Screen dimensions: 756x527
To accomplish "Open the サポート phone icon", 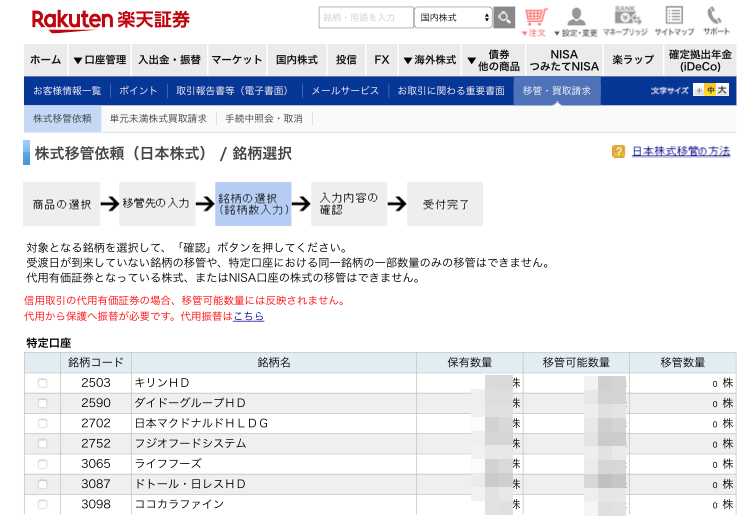I will click(716, 21).
